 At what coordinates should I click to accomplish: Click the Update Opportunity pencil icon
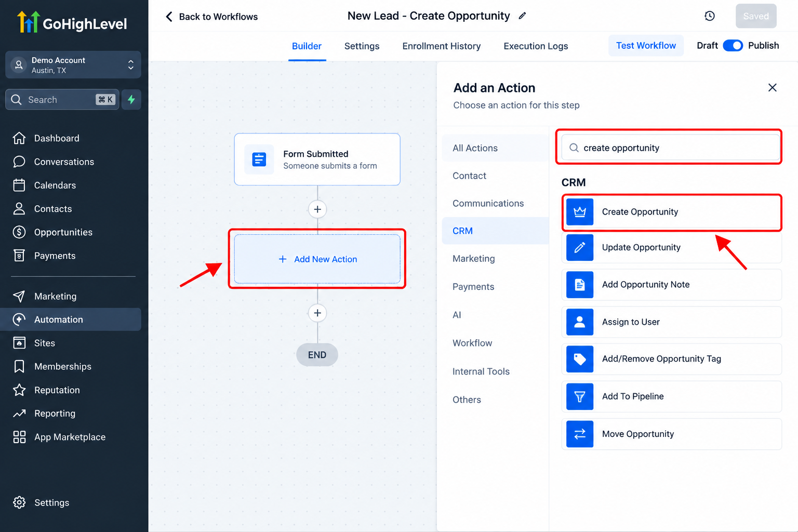tap(580, 248)
